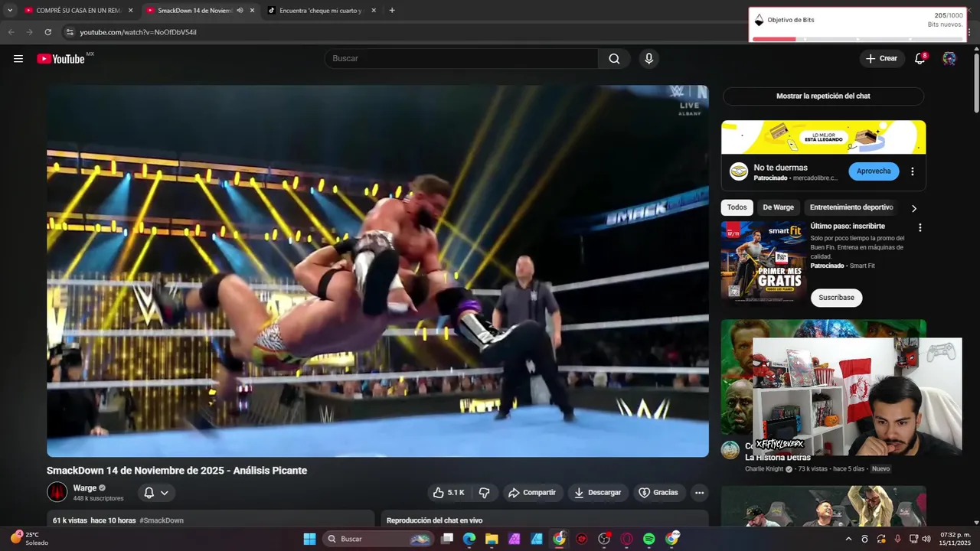Reload the page in browser toolbar
The height and width of the screenshot is (551, 980).
[x=47, y=32]
